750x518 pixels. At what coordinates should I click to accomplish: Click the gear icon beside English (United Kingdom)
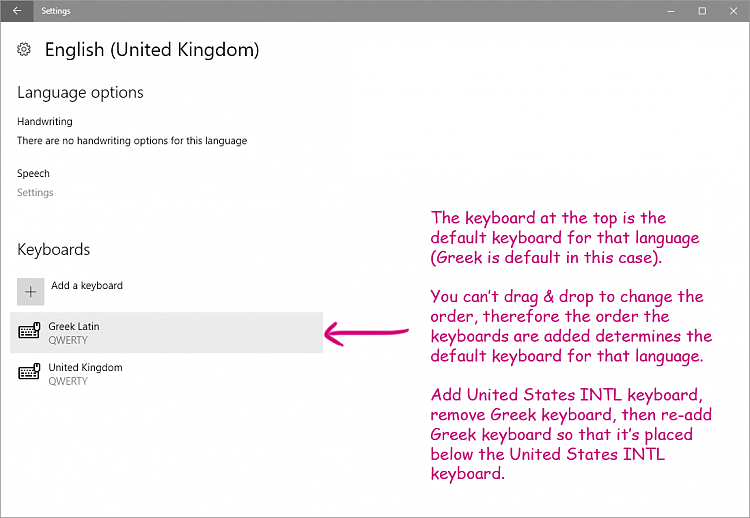(x=25, y=50)
